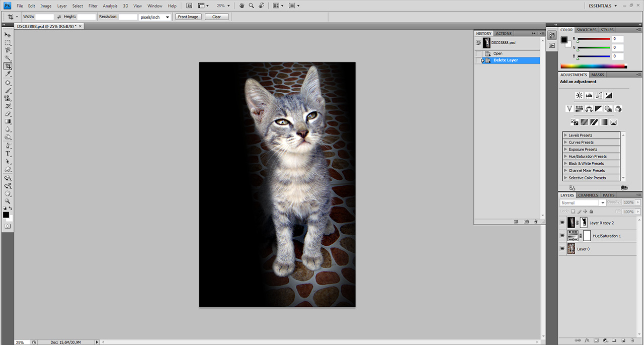Select the Dodge tool
644x345 pixels.
pos(8,137)
